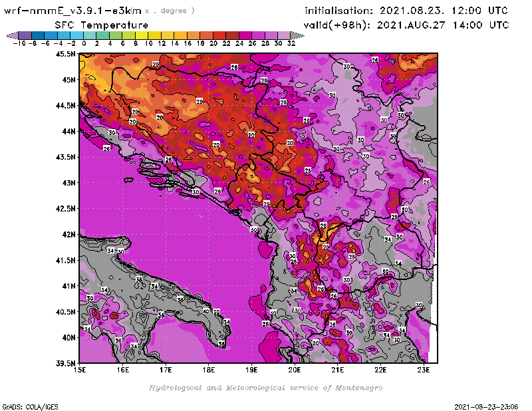Click the '45N' latitude label
The width and height of the screenshot is (532, 411).
pyautogui.click(x=68, y=80)
